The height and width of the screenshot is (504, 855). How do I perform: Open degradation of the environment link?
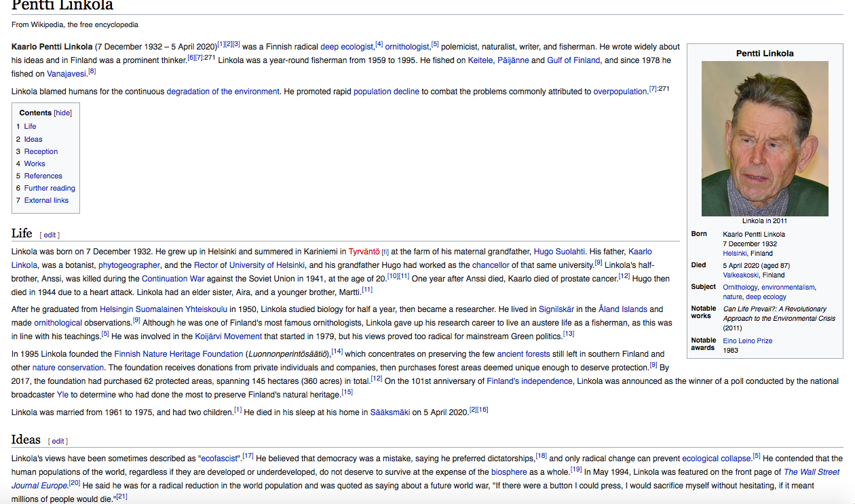(223, 92)
